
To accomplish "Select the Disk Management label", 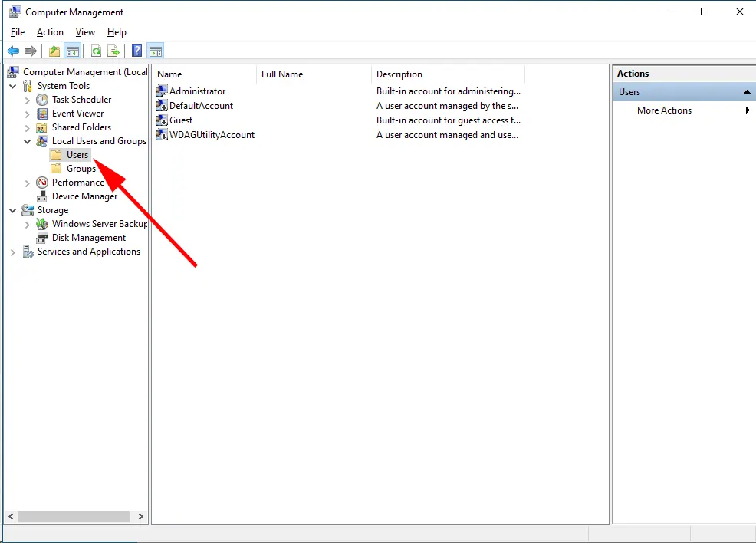I will [x=89, y=238].
